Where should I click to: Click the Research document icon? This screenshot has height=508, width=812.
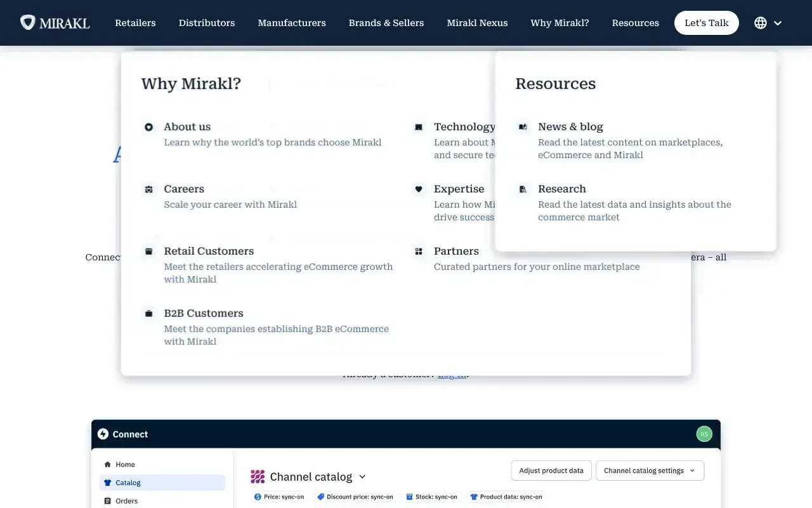click(x=523, y=189)
